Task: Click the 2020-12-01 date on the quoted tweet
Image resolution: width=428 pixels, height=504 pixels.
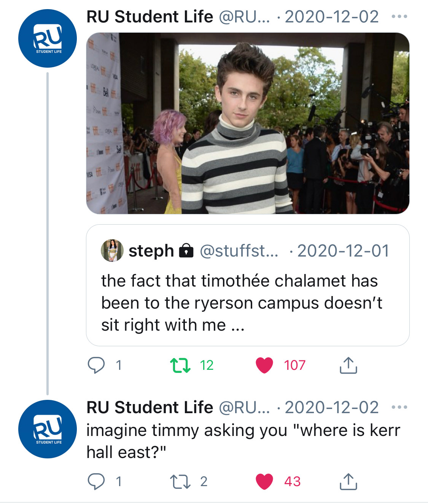Action: click(x=343, y=251)
